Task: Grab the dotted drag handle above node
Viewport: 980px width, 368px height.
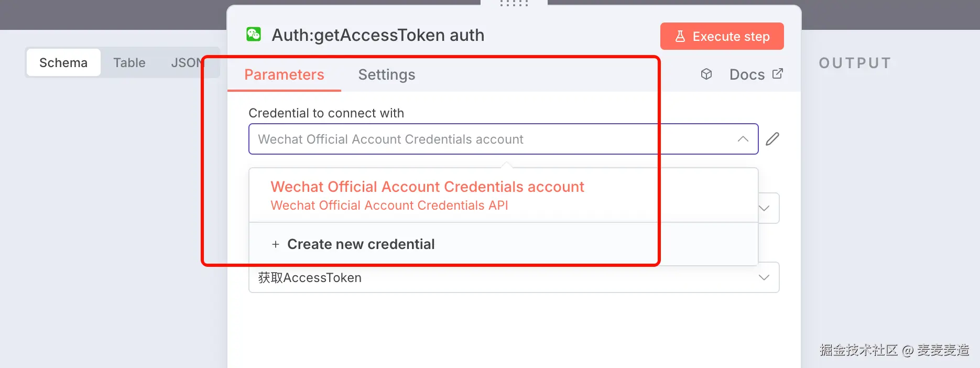Action: click(514, 3)
